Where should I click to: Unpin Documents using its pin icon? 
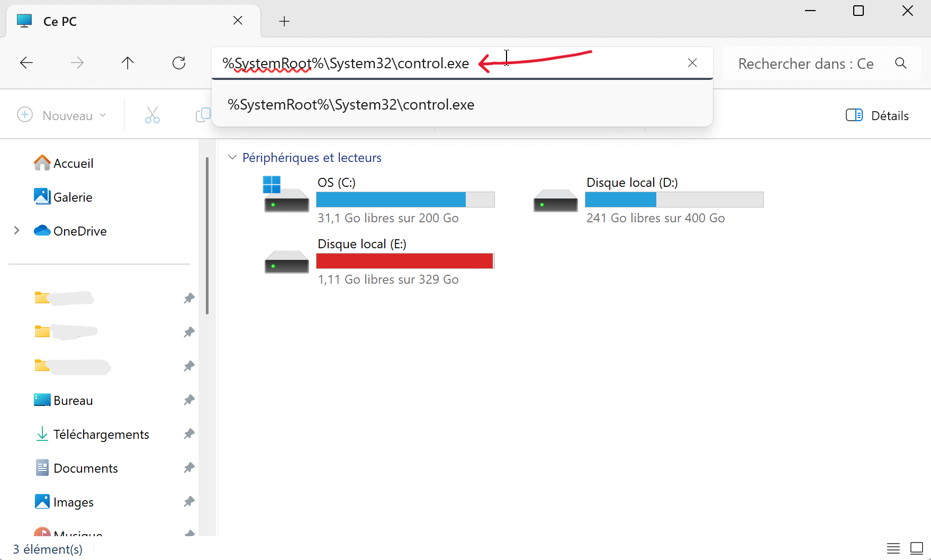coord(189,468)
